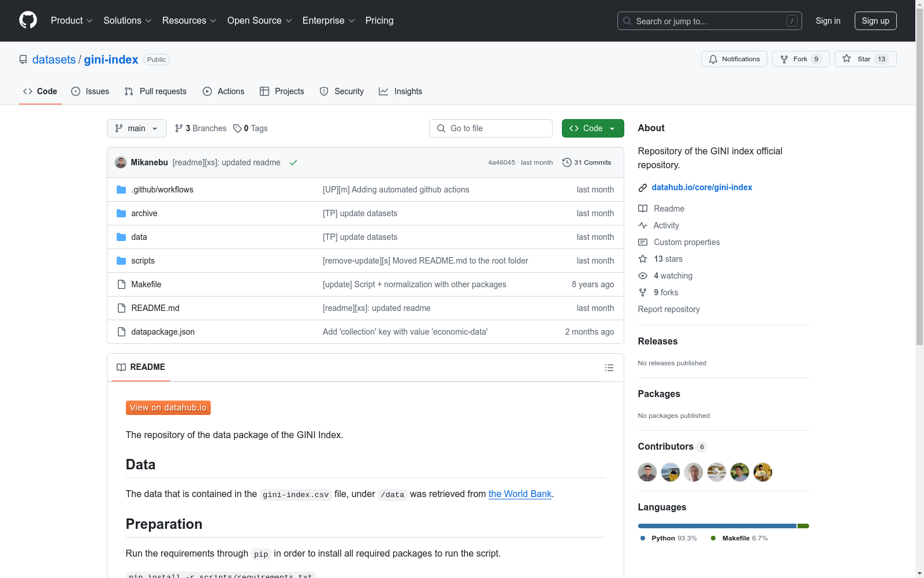The width and height of the screenshot is (924, 578).
Task: Open the Pricing page link
Action: [x=379, y=21]
